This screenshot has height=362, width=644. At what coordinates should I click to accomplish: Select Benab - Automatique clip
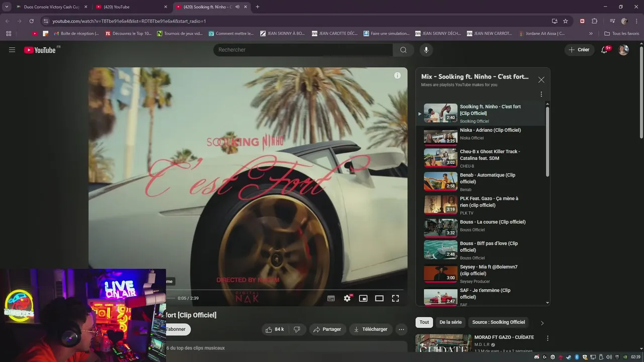[480, 182]
